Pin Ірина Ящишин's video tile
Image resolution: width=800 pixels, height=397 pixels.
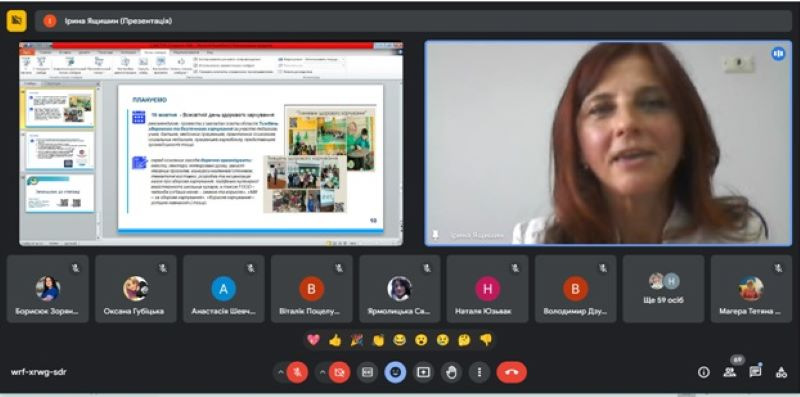pyautogui.click(x=435, y=234)
